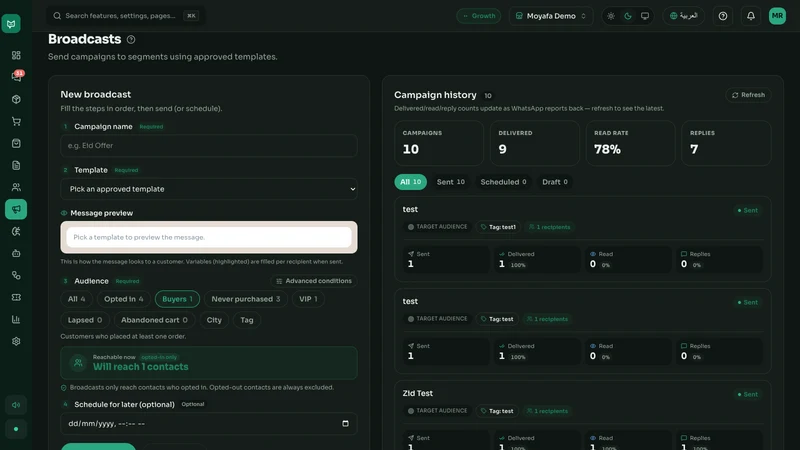Show Sent 10 campaigns tab
Viewport: 800px width, 450px height.
pyautogui.click(x=451, y=182)
